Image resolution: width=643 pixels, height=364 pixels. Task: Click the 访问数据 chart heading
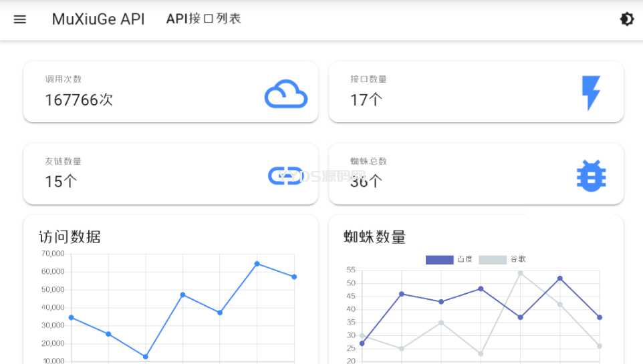click(70, 236)
